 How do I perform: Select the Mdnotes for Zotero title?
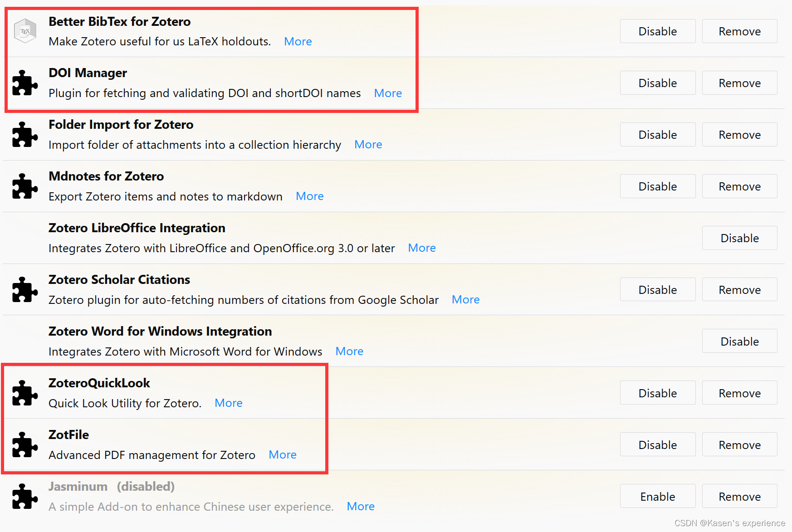(x=106, y=176)
